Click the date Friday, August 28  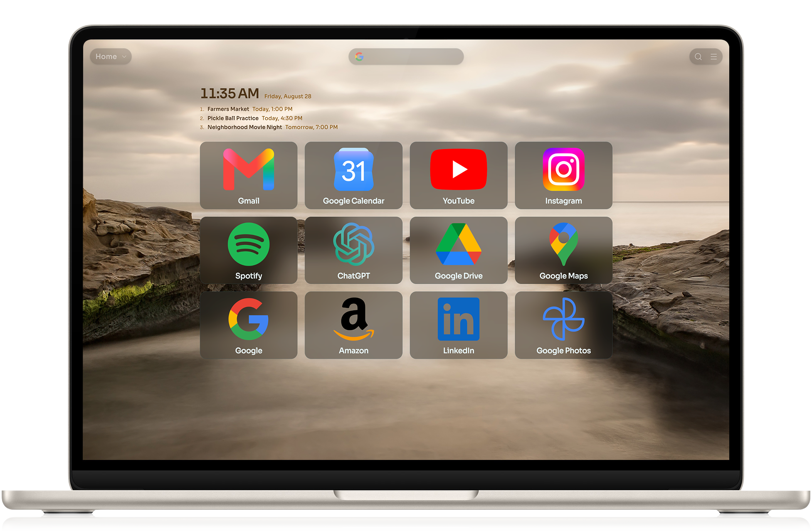click(x=288, y=96)
